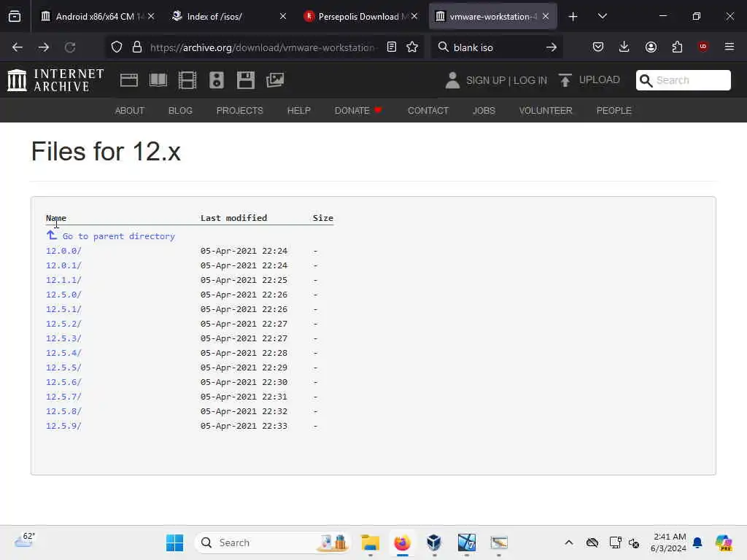This screenshot has width=747, height=560.
Task: Go to Internet Archive home logo
Action: click(x=55, y=80)
